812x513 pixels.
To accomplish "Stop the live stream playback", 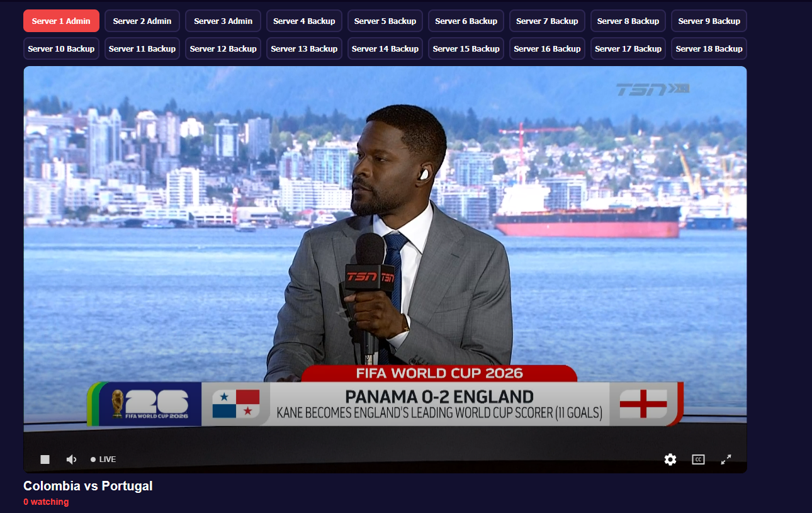I will click(45, 459).
